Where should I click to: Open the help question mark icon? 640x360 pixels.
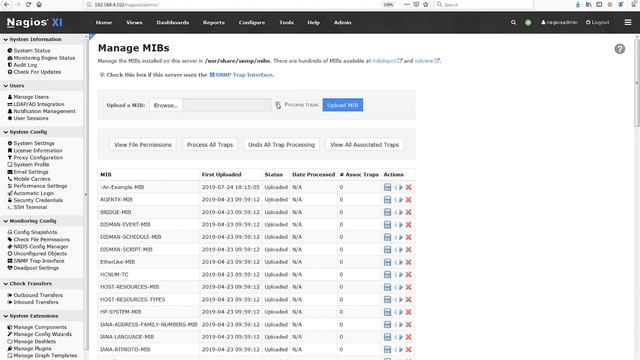620,49
